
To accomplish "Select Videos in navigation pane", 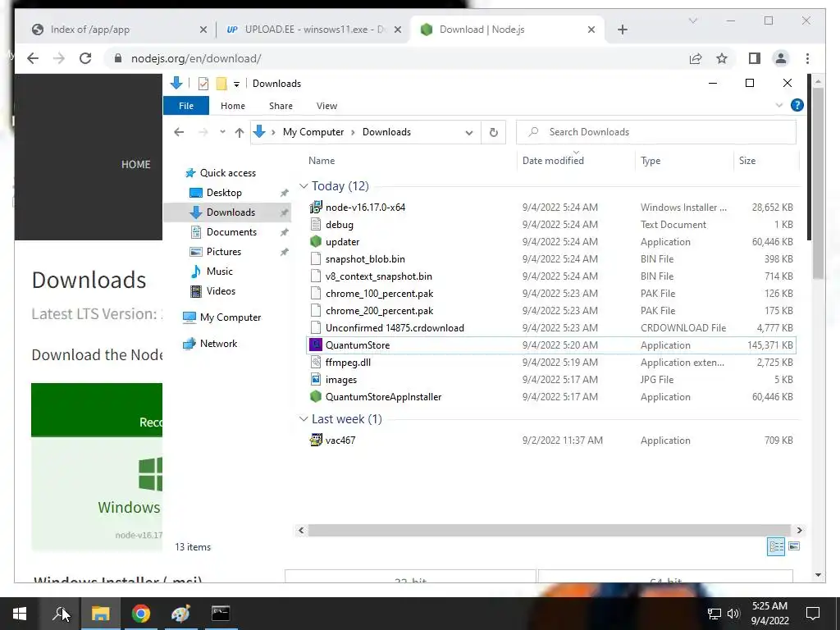I will (x=221, y=291).
